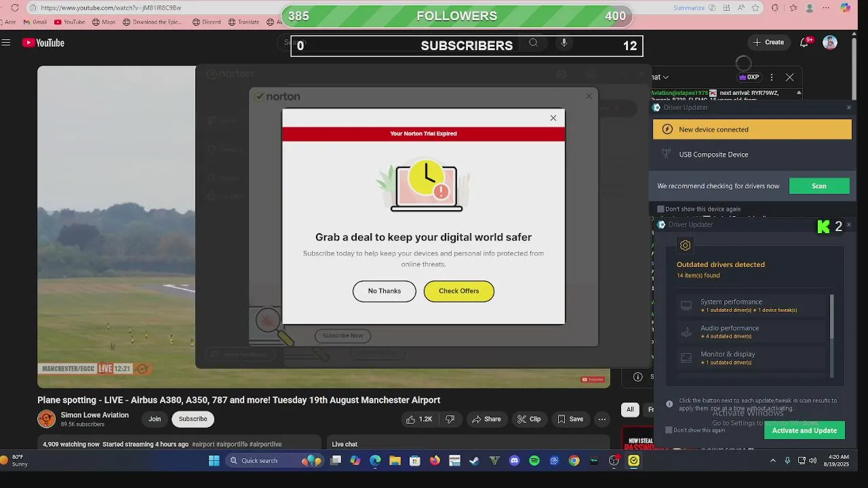Open YouTube account avatar menu
Image resolution: width=868 pixels, height=488 pixels.
[x=830, y=42]
